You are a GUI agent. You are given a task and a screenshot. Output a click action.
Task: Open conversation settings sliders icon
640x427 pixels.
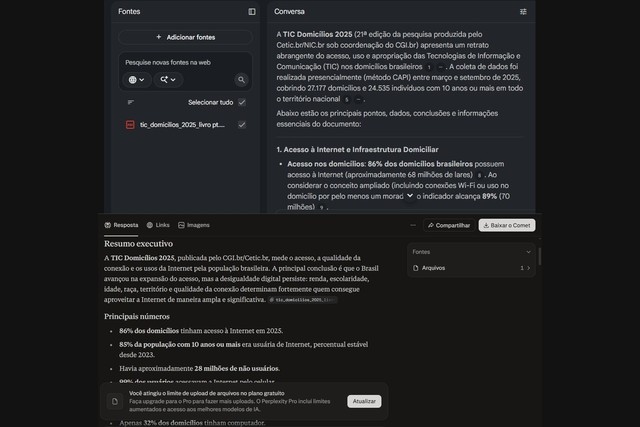click(x=523, y=11)
